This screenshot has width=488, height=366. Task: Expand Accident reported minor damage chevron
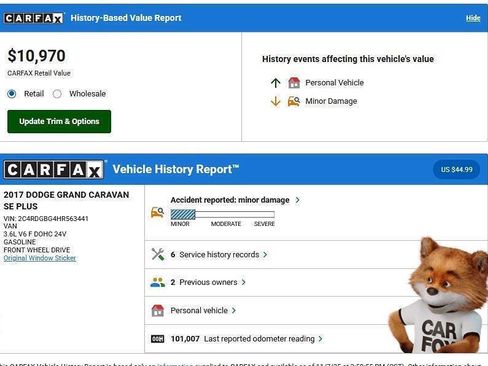point(298,200)
